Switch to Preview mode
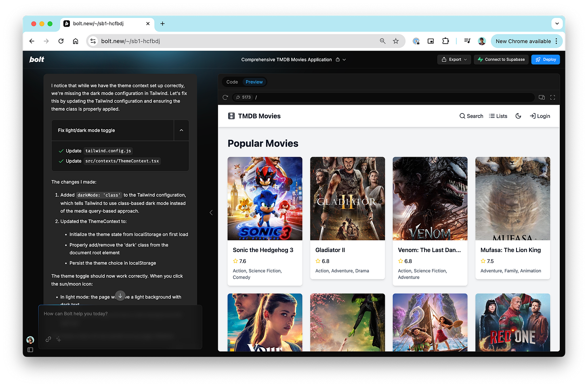This screenshot has height=387, width=588. click(254, 82)
